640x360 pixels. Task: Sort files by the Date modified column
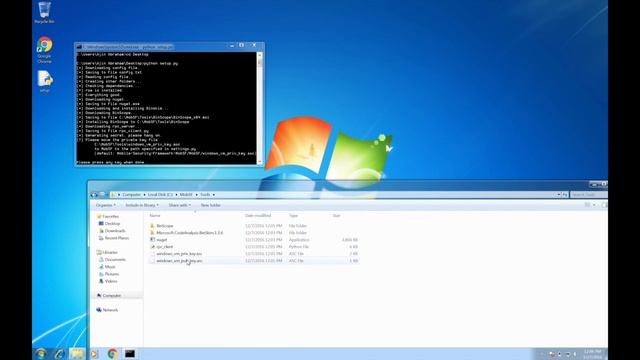[x=258, y=215]
